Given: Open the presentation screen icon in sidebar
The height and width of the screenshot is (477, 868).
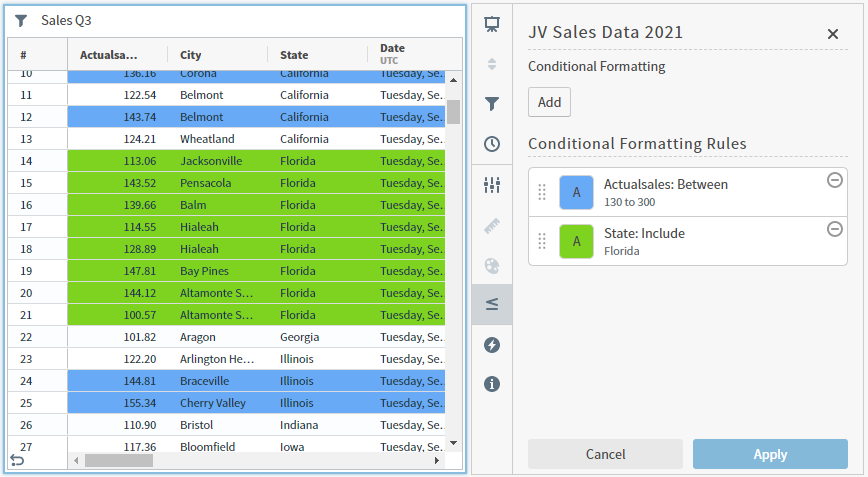Looking at the screenshot, I should coord(492,24).
